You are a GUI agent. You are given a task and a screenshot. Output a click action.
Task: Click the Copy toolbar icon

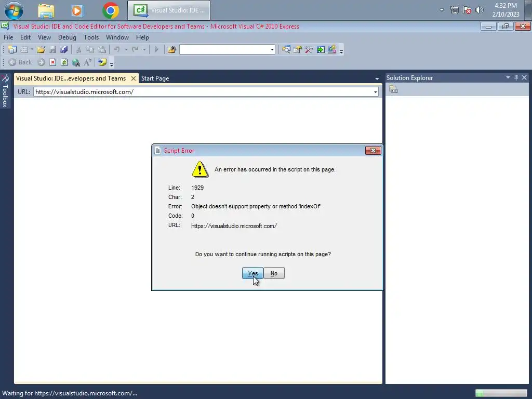point(90,49)
